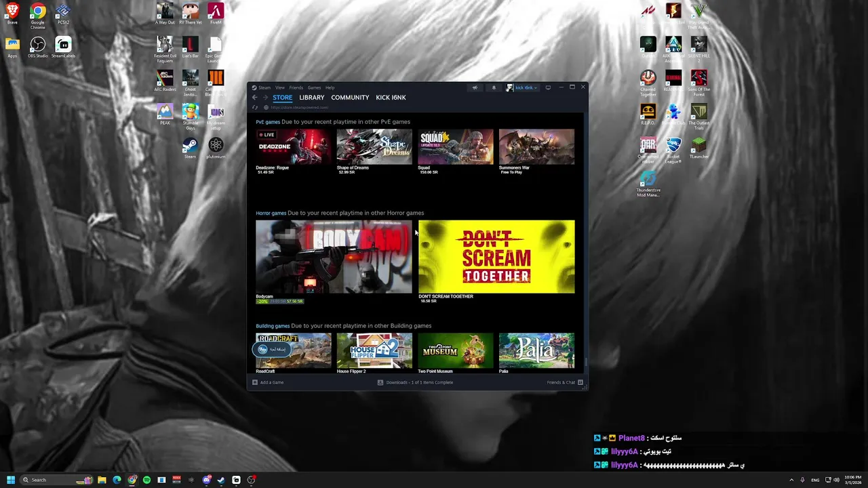Open the KICK I6NK profile tab

(391, 98)
